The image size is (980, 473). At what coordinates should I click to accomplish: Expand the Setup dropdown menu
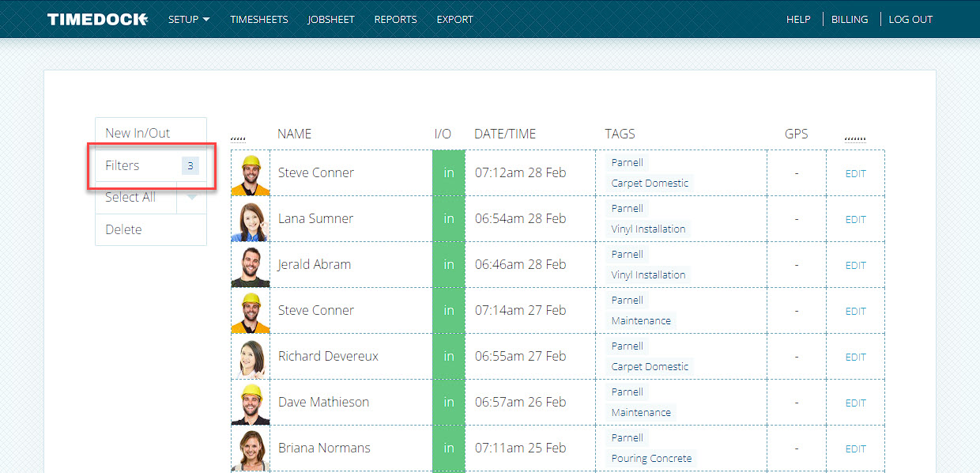coord(189,19)
